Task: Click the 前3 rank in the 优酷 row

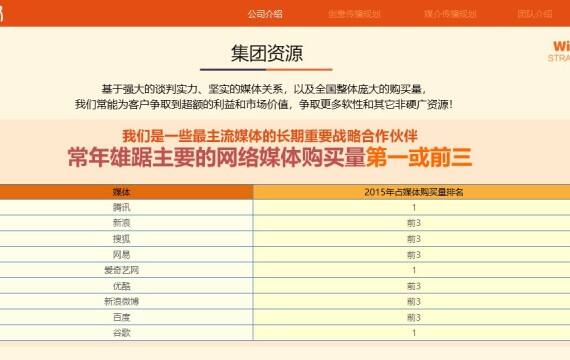Action: coord(414,286)
